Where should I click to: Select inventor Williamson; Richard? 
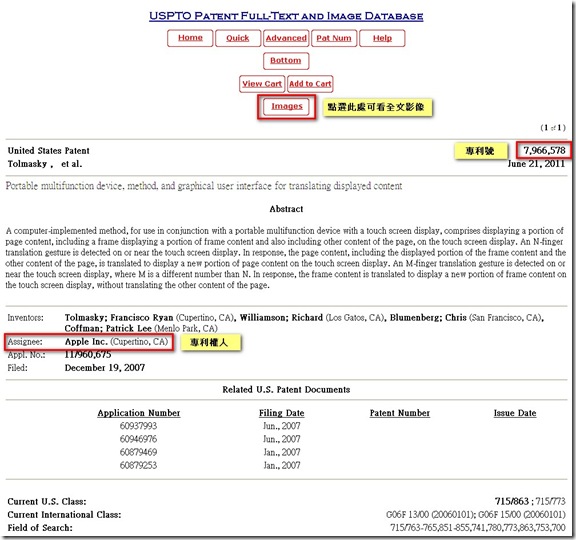click(x=281, y=317)
